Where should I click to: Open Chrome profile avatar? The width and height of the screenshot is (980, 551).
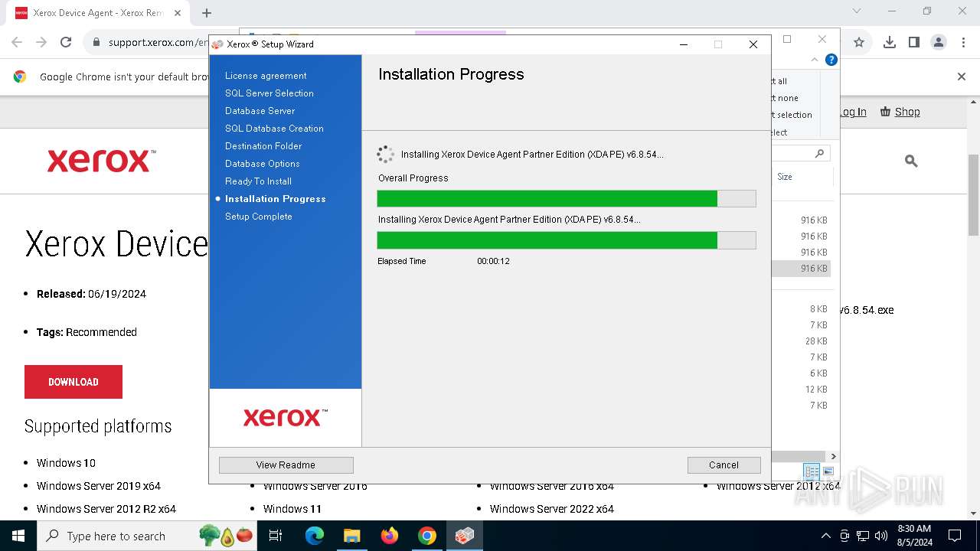click(x=939, y=43)
